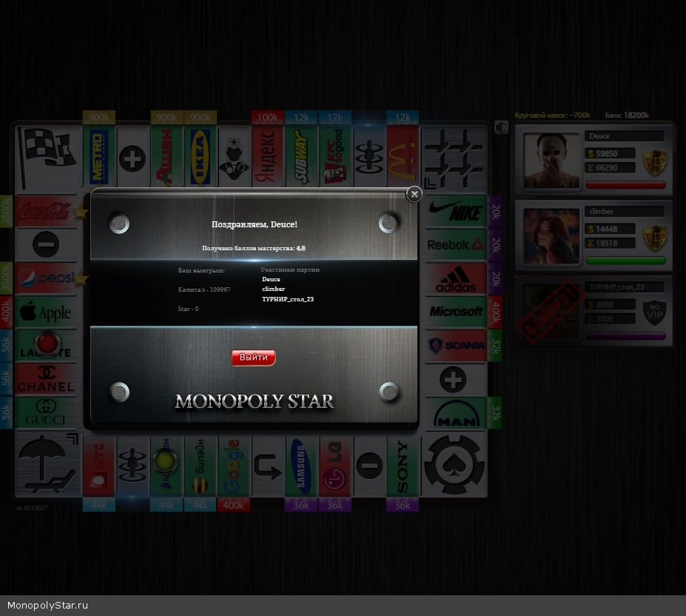Click the 900k price tag above METRO
Viewport: 686px width, 616px height.
[x=99, y=117]
